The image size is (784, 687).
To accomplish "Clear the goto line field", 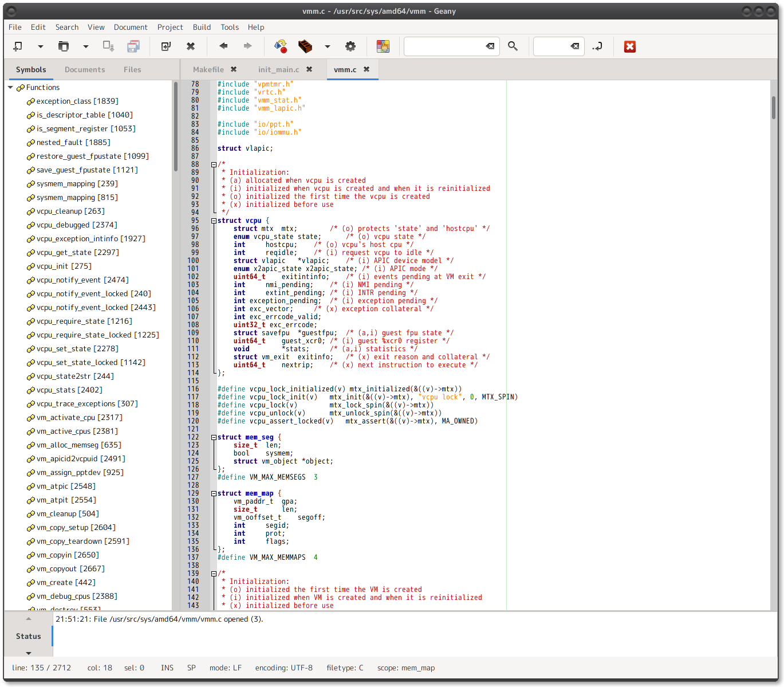I will click(x=575, y=46).
